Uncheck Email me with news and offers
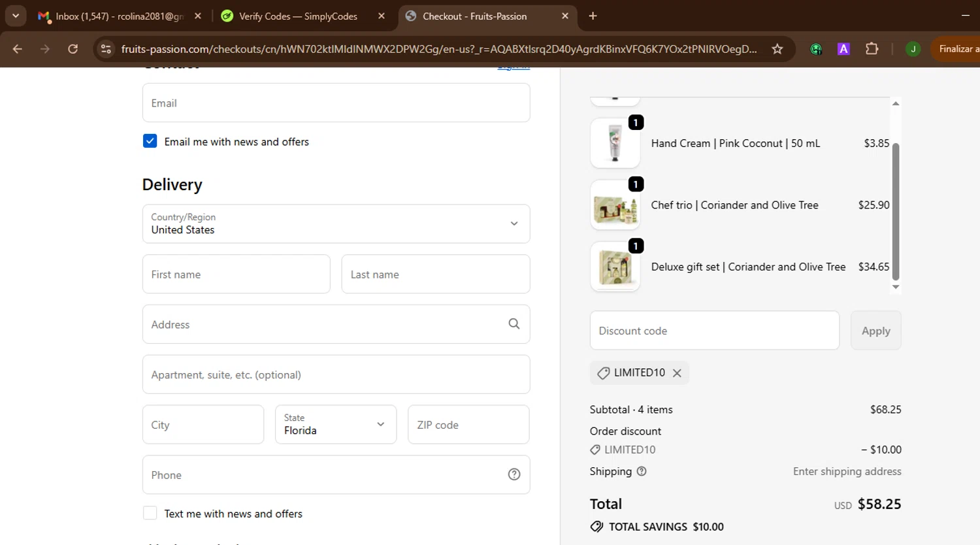Image resolution: width=980 pixels, height=545 pixels. pyautogui.click(x=150, y=141)
